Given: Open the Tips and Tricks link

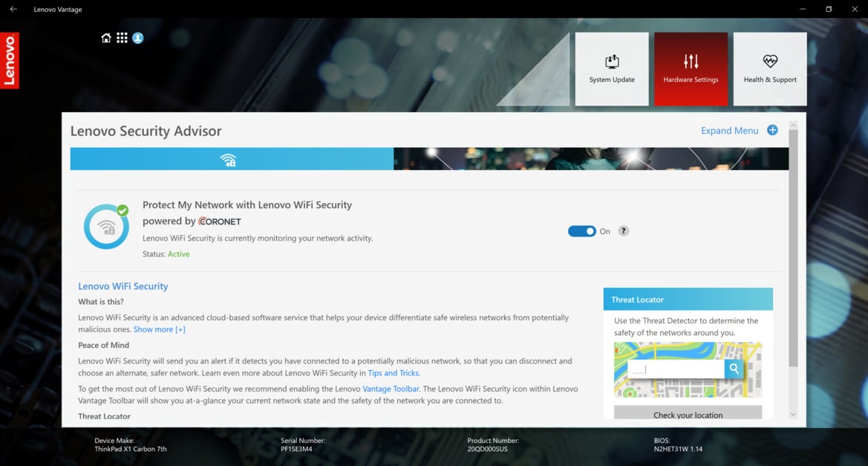Looking at the screenshot, I should point(394,373).
